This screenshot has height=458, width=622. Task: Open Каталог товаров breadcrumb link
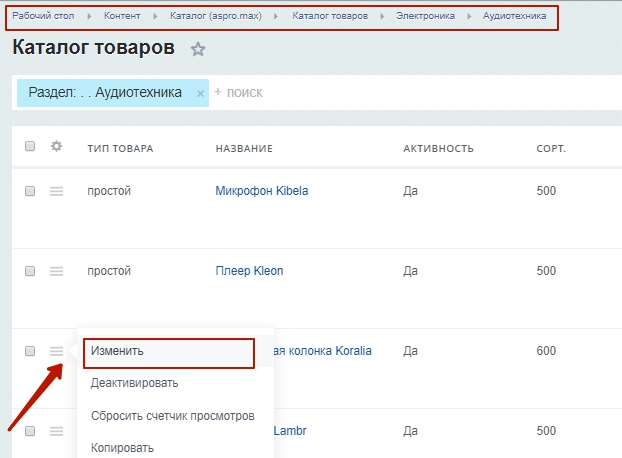pyautogui.click(x=330, y=16)
